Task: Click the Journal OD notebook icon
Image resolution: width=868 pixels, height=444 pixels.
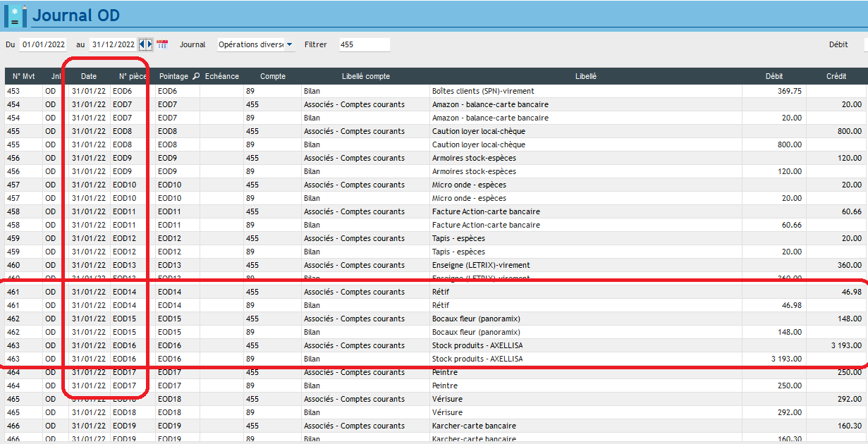Action: tap(16, 16)
